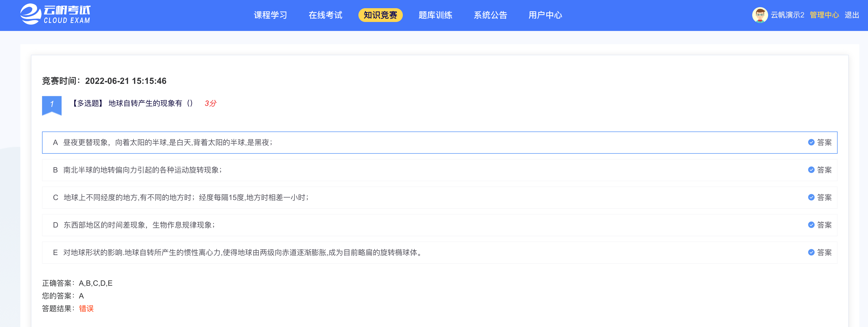Image resolution: width=868 pixels, height=327 pixels.
Task: Click the answer check icon for option C
Action: (811, 198)
